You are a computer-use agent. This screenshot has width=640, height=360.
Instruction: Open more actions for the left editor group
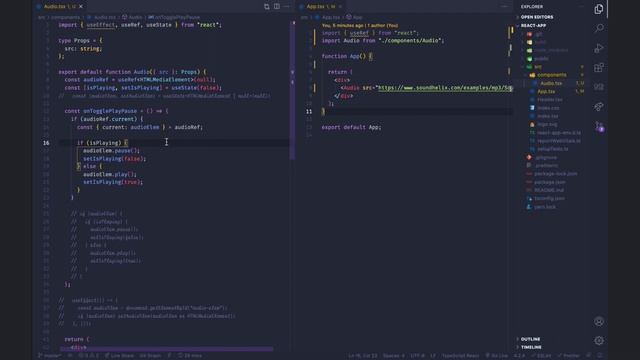287,7
